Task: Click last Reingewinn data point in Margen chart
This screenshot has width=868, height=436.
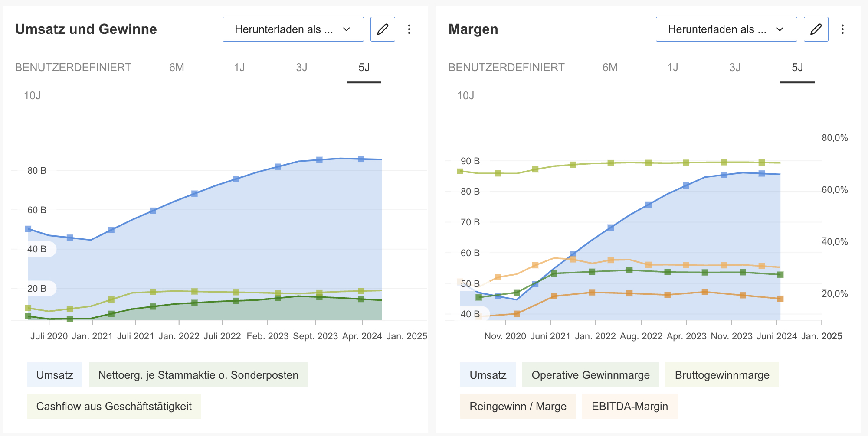Action: [780, 299]
